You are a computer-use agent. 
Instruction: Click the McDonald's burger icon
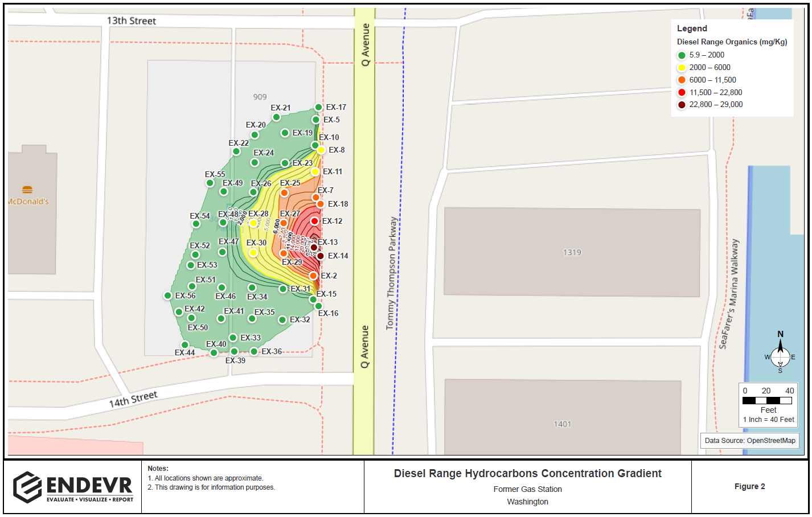pos(27,190)
